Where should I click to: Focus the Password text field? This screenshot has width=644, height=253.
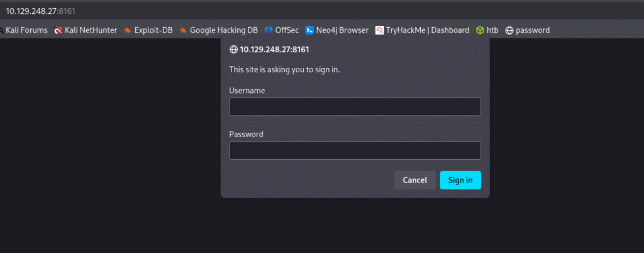[355, 150]
